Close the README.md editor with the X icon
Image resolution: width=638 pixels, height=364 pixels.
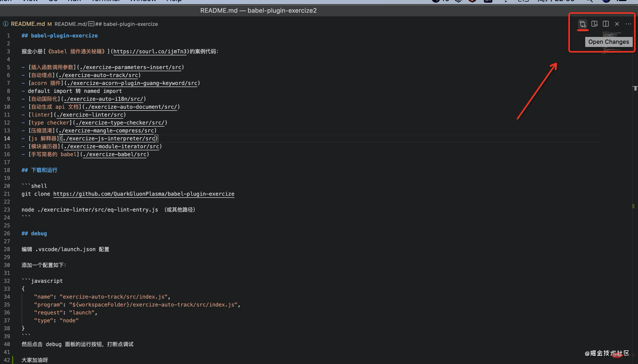(x=617, y=24)
